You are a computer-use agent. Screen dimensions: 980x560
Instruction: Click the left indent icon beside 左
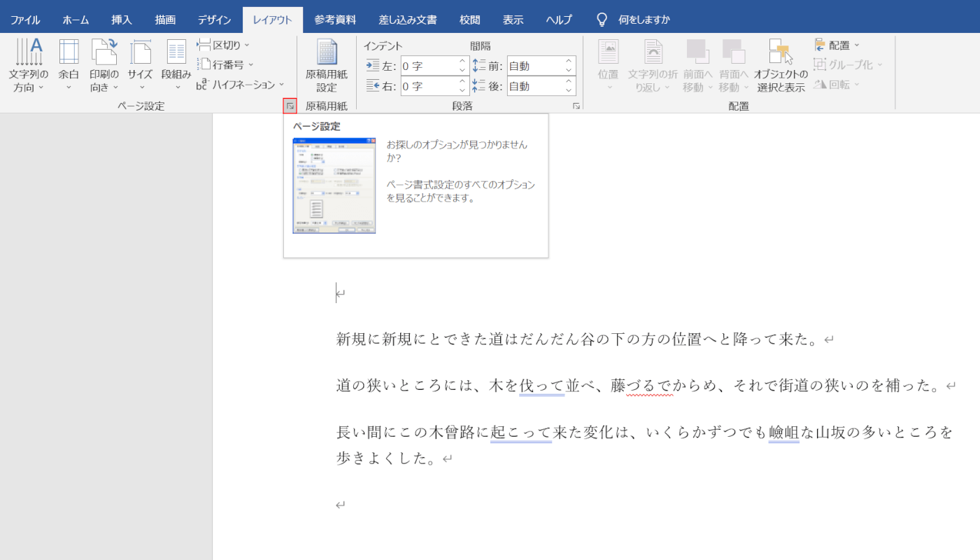click(x=373, y=66)
